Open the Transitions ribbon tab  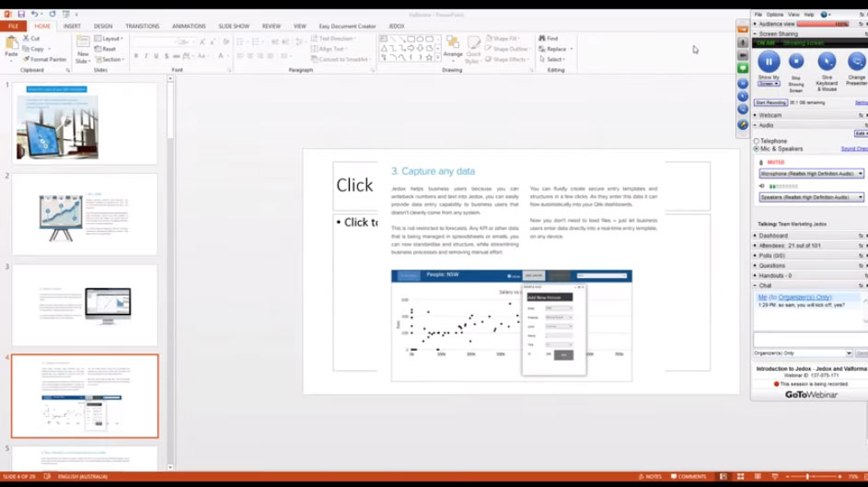pyautogui.click(x=142, y=26)
